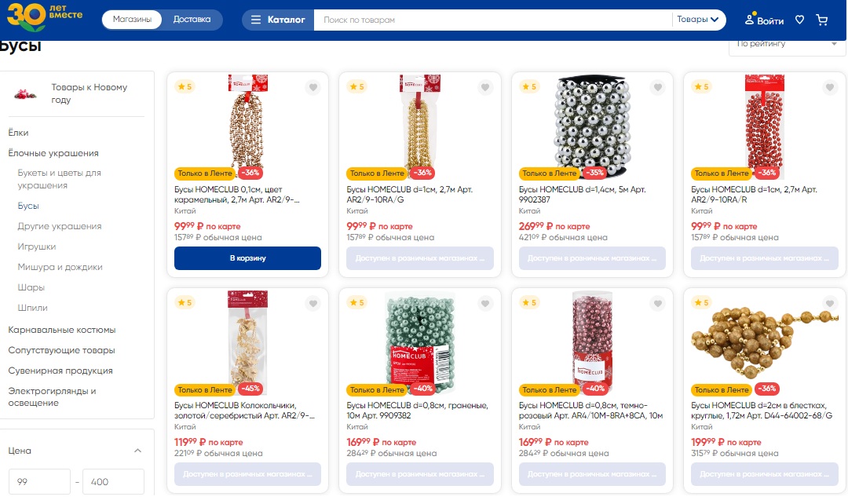Add silver 1,4см beads to favorites
Image resolution: width=848 pixels, height=504 pixels.
coord(658,87)
